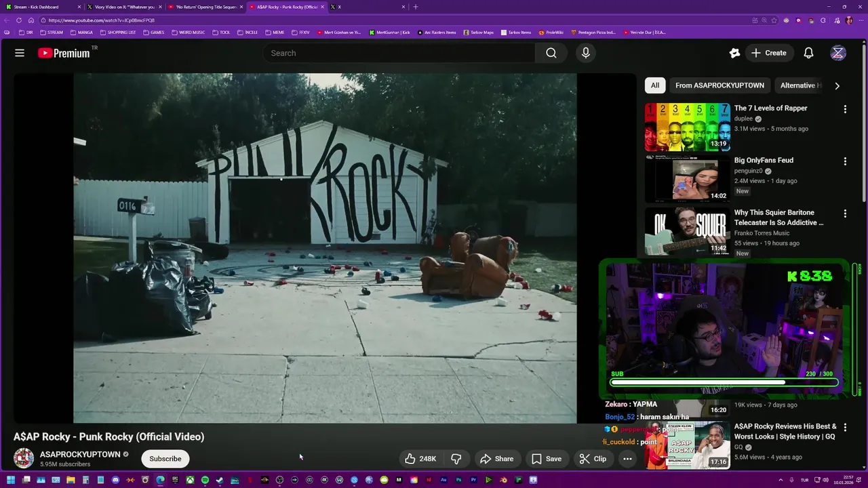Click the Create button

768,53
